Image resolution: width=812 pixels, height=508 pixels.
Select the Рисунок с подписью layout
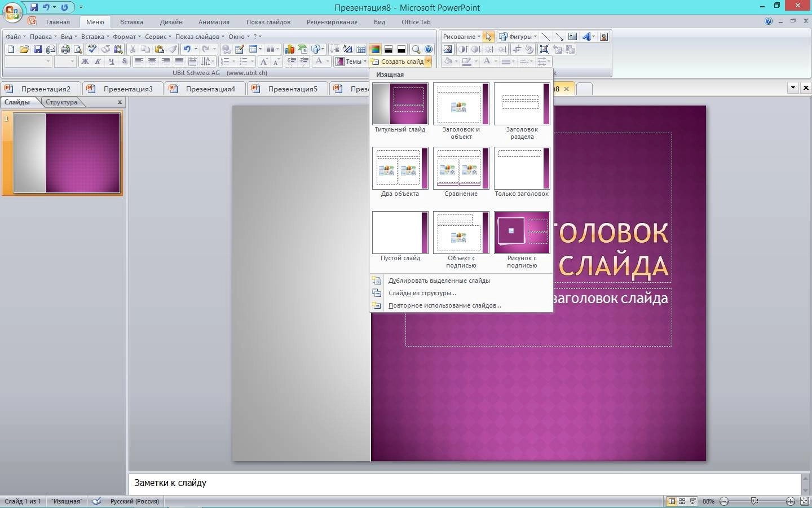pyautogui.click(x=522, y=240)
